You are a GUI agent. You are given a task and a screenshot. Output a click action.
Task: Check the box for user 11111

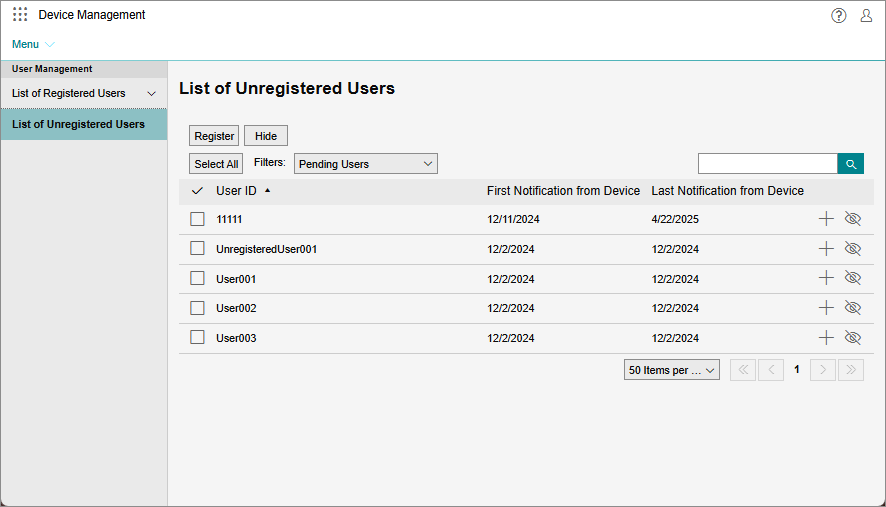(197, 219)
